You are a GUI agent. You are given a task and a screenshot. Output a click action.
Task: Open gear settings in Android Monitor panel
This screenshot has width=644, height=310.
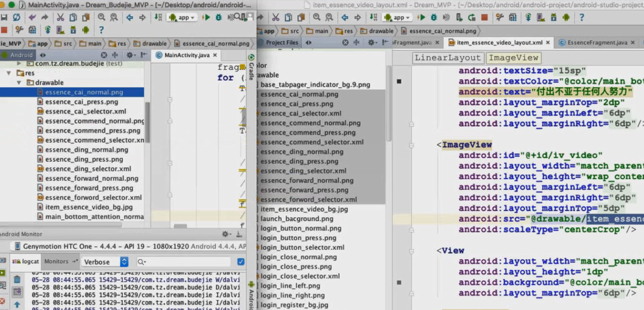[225, 234]
